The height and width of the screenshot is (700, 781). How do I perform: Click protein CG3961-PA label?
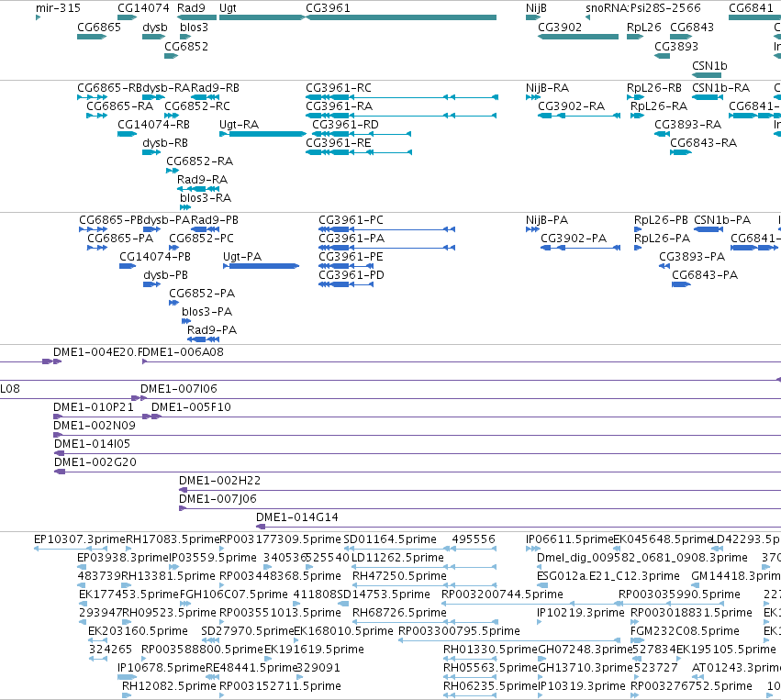tap(351, 239)
